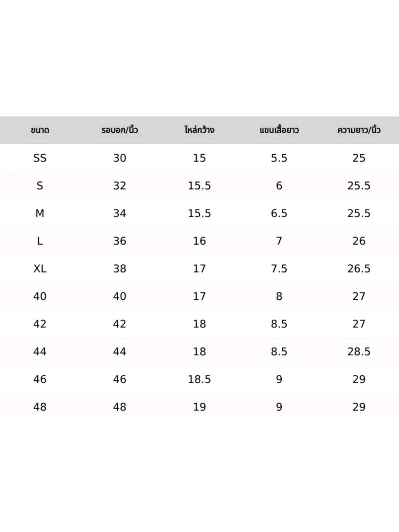
Task: Click shoulder value 19 in row 48
Action: point(199,407)
